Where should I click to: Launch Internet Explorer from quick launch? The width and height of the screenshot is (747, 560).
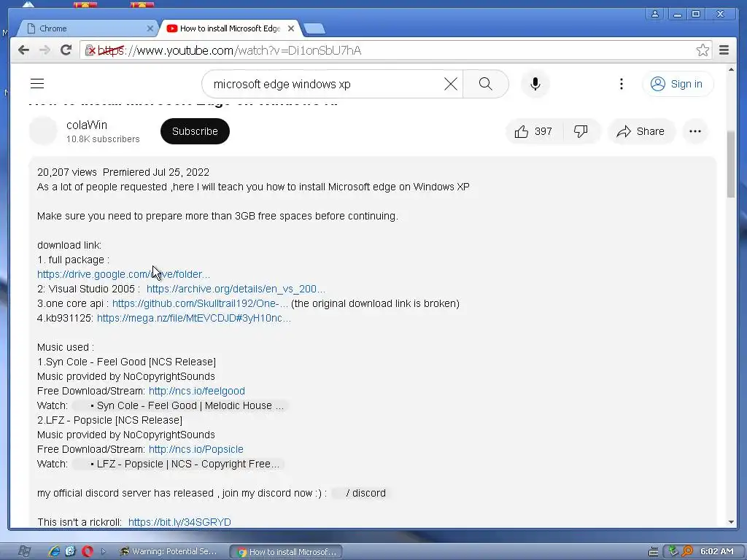click(54, 551)
